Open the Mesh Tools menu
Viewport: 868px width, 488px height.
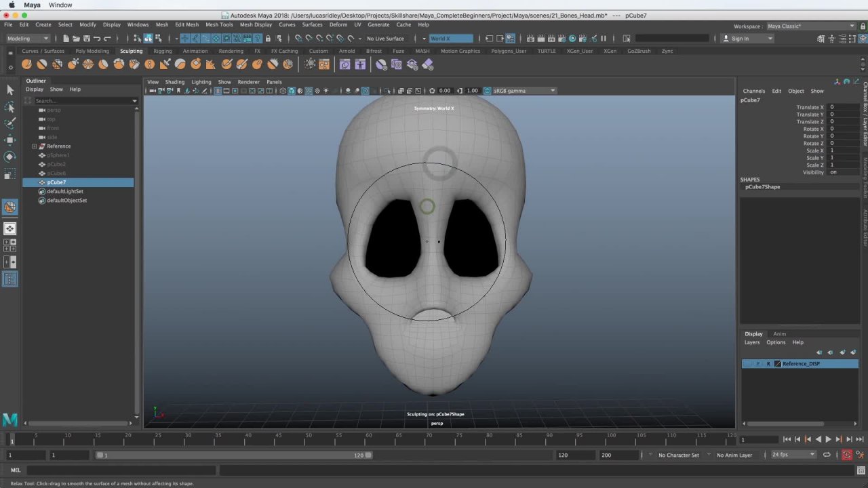219,24
